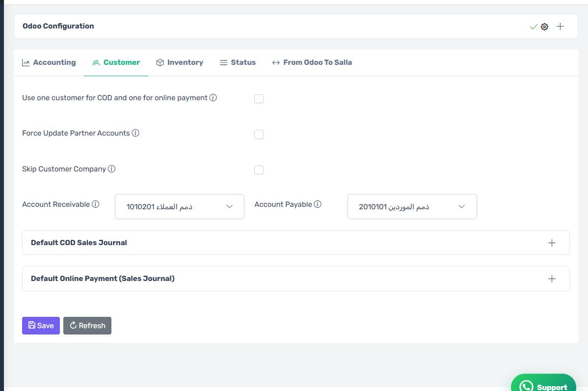Expand Odoo Configuration panel with plus icon
This screenshot has width=588, height=391.
pyautogui.click(x=560, y=26)
